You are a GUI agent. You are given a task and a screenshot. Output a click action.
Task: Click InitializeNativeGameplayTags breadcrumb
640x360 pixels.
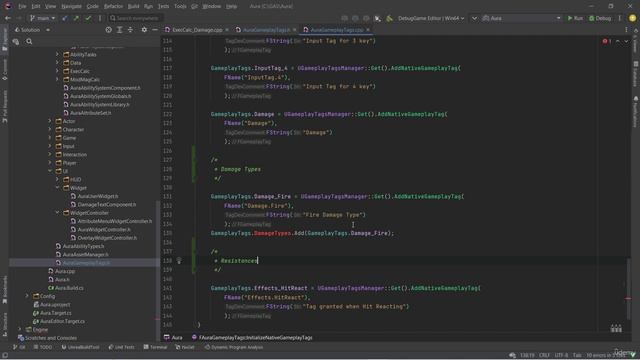pyautogui.click(x=252, y=338)
